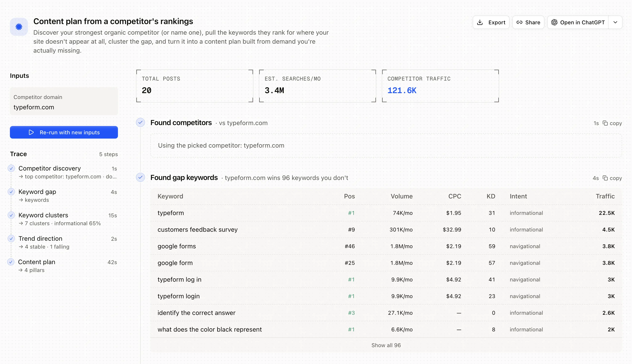This screenshot has width=632, height=364.
Task: Click the '4 stable · 1 falling' summary
Action: tap(47, 247)
